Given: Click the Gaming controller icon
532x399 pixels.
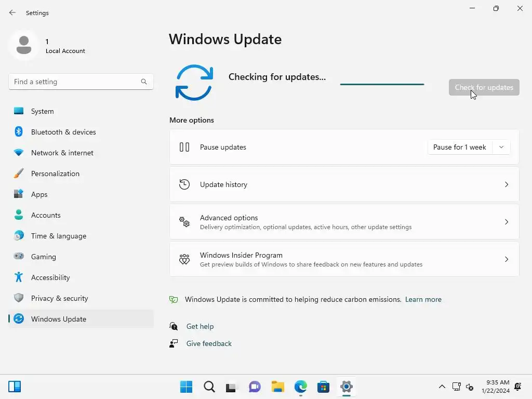Looking at the screenshot, I should (x=19, y=256).
